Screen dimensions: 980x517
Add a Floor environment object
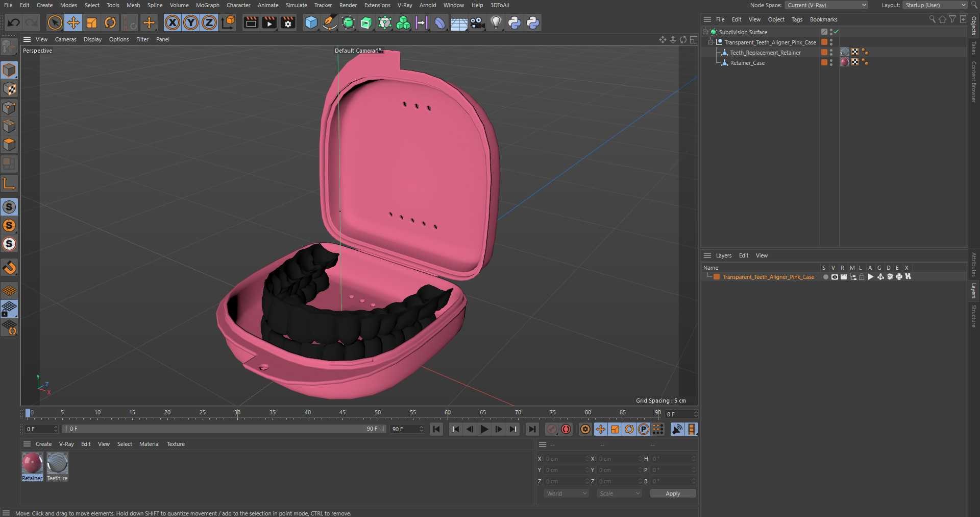pyautogui.click(x=459, y=22)
